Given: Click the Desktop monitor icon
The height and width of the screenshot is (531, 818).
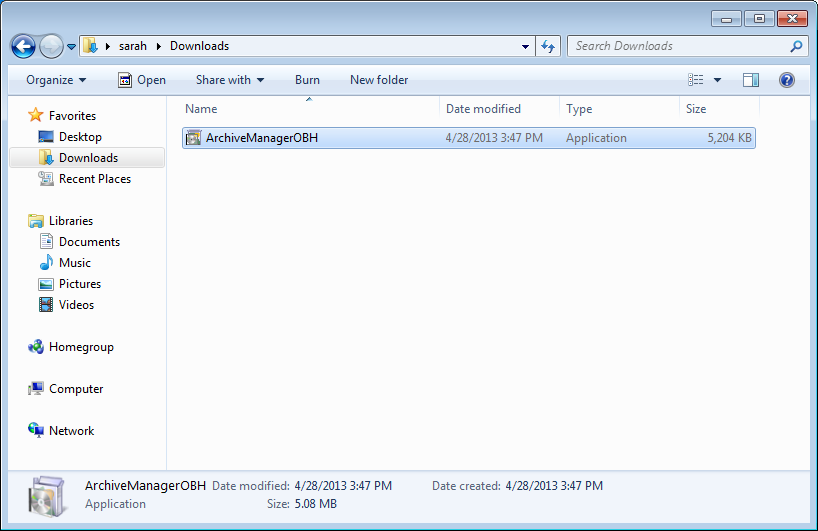Looking at the screenshot, I should pos(46,137).
